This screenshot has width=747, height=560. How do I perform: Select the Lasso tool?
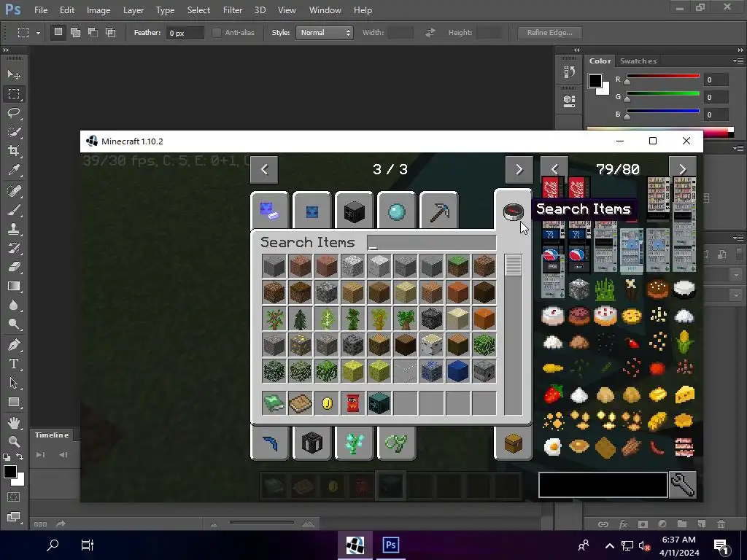coord(14,113)
